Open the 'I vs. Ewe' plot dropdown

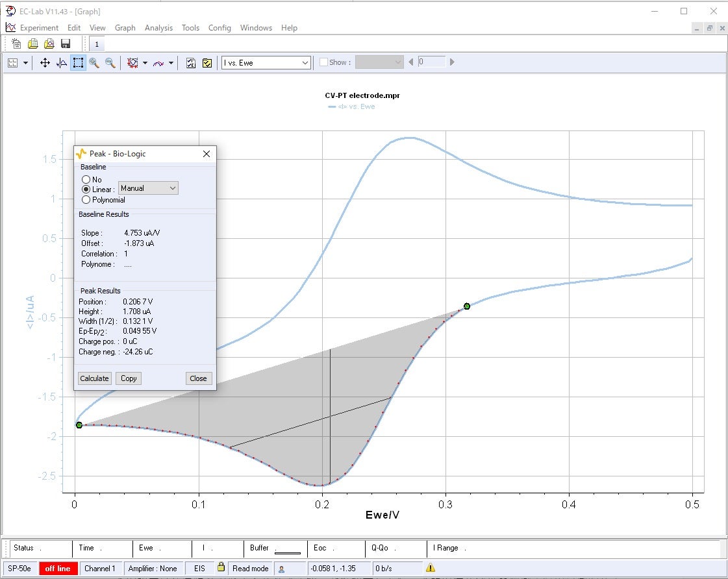coord(266,62)
